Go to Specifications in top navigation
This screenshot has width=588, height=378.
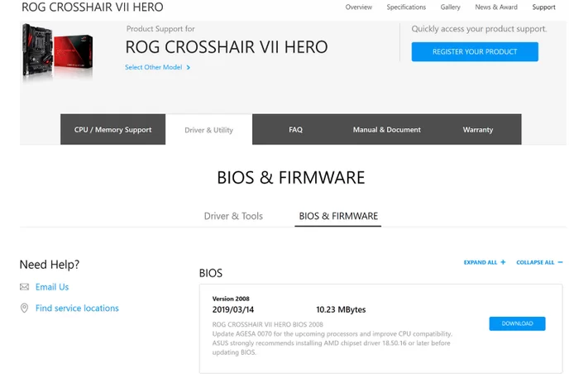[x=406, y=7]
